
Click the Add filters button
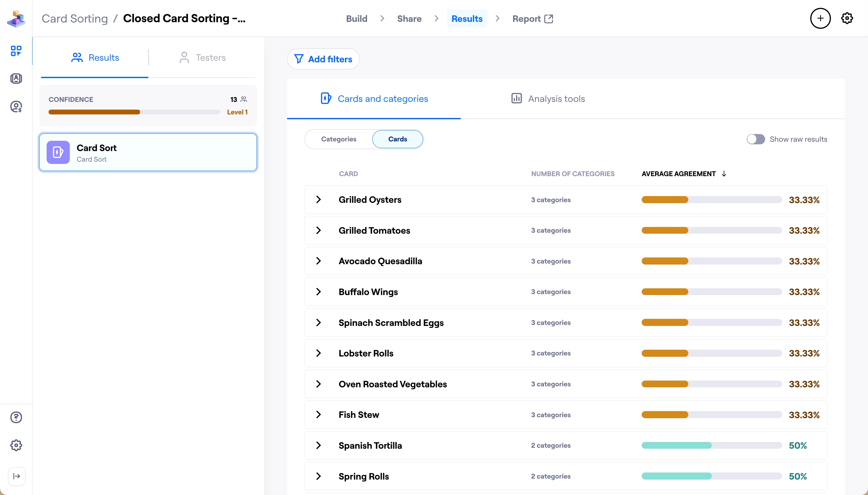(x=323, y=59)
